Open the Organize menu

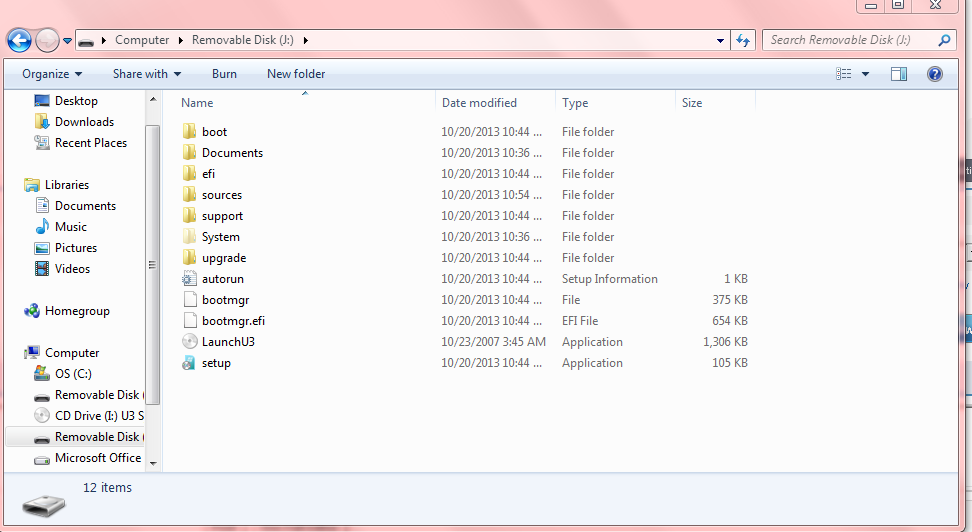tap(52, 74)
